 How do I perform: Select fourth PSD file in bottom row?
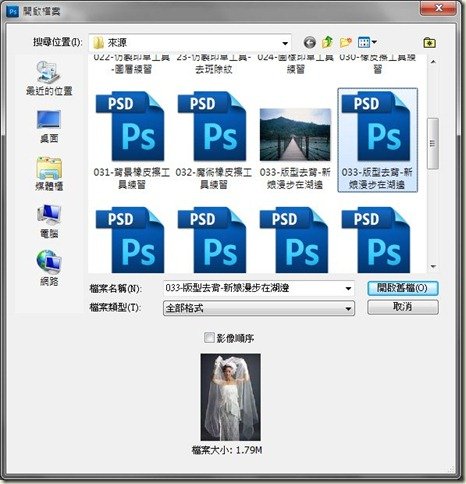point(376,240)
